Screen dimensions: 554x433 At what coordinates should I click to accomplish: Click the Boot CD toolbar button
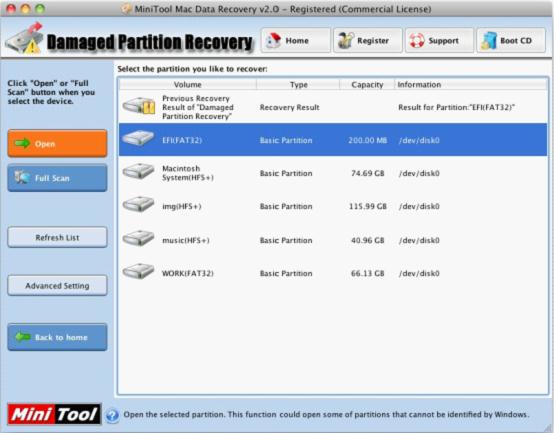tap(511, 41)
